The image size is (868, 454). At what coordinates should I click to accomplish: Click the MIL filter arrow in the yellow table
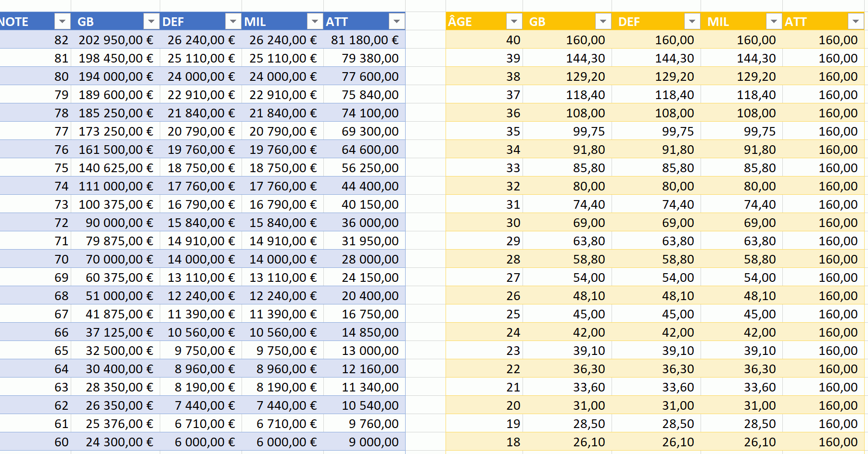(x=774, y=22)
